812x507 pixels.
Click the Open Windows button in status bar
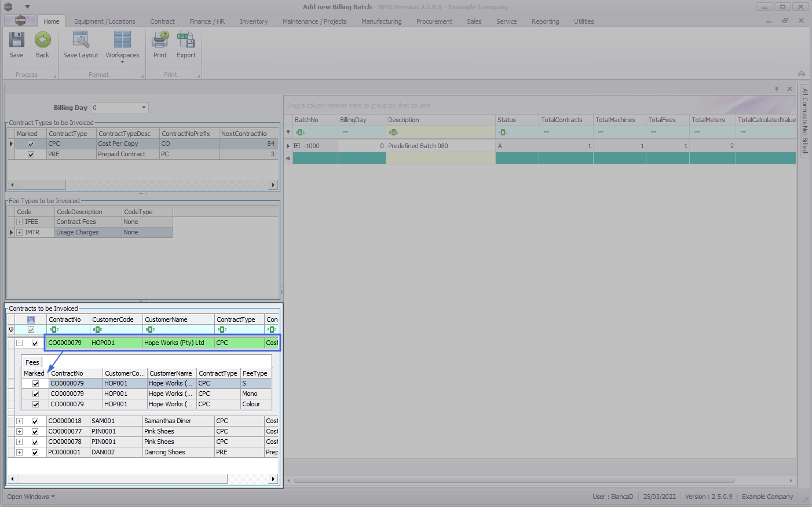coord(31,497)
